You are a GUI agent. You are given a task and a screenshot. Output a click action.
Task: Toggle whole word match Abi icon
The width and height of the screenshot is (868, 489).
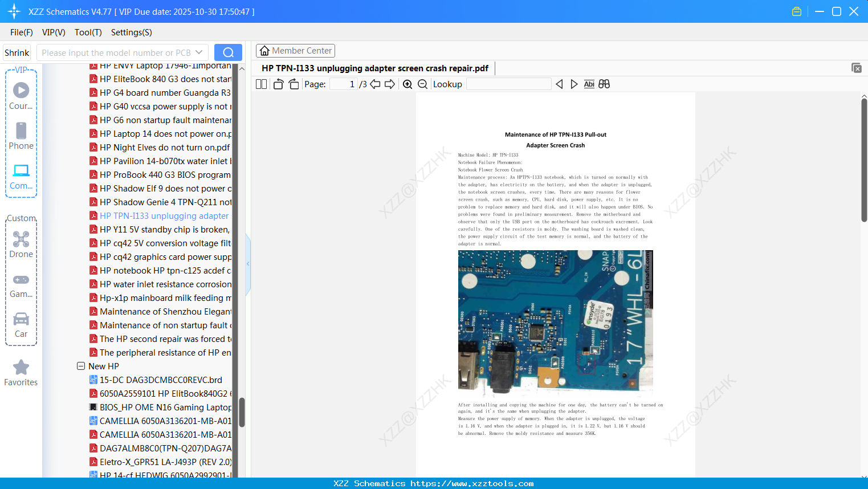[589, 84]
